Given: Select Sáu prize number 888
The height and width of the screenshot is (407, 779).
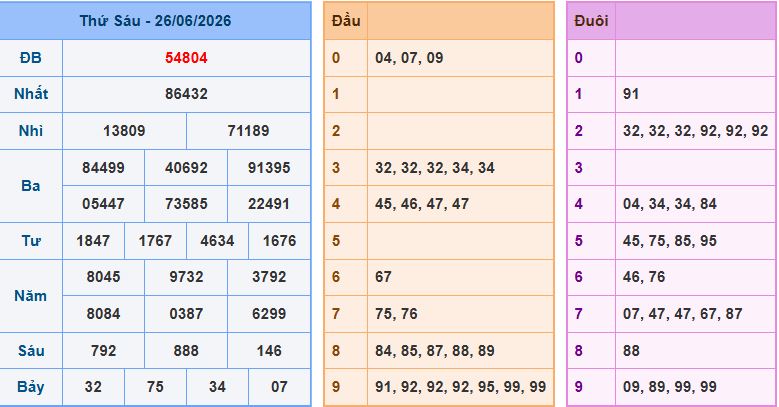Looking at the screenshot, I should [x=186, y=351].
